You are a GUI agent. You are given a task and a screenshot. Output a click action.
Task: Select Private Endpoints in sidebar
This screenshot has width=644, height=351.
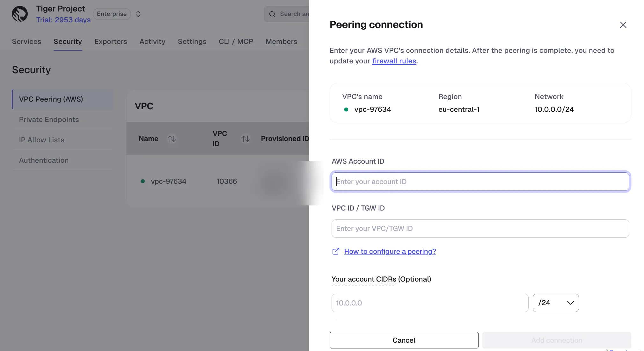pos(63,119)
